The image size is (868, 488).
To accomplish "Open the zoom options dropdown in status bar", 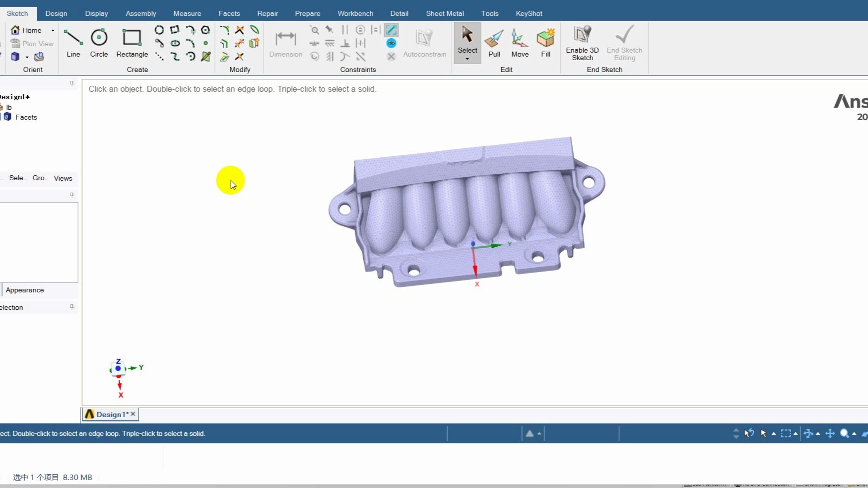I will [x=855, y=433].
